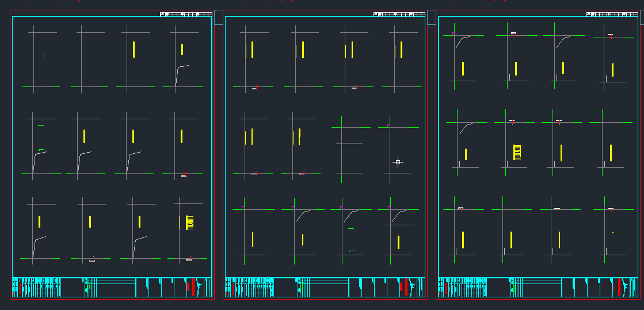Image resolution: width=644 pixels, height=310 pixels.
Task: Click green cluster in middle sheet's title block
Action: tap(299, 288)
